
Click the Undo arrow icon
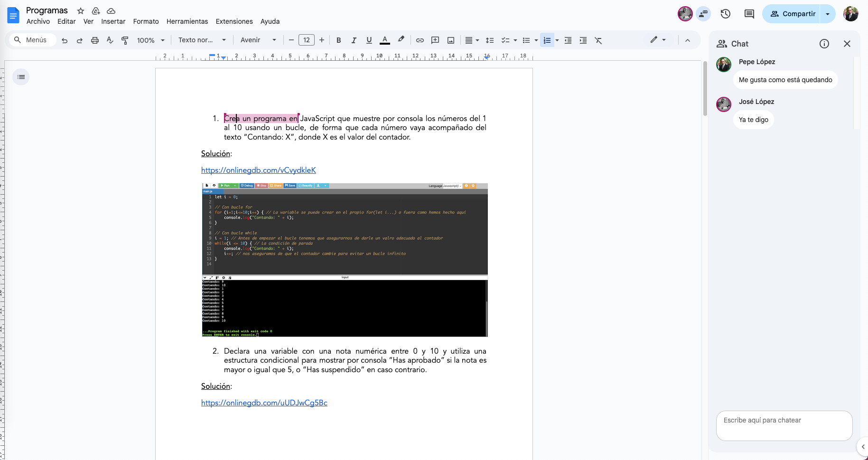65,40
